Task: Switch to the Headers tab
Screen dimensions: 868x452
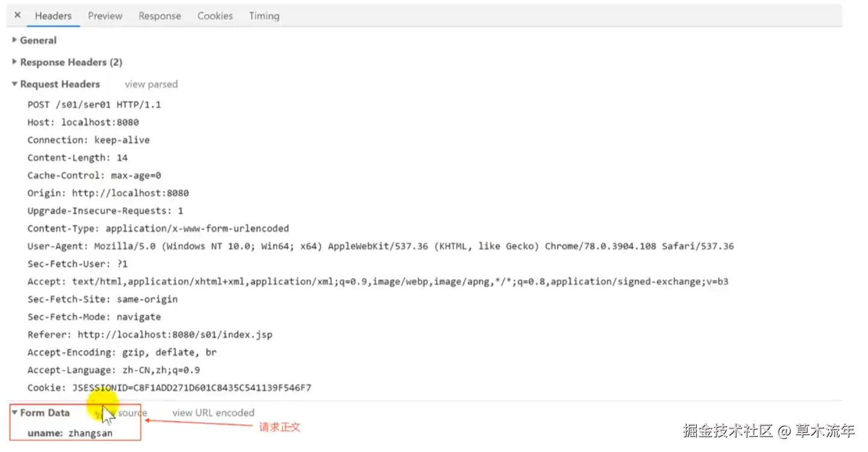Action: click(x=53, y=16)
